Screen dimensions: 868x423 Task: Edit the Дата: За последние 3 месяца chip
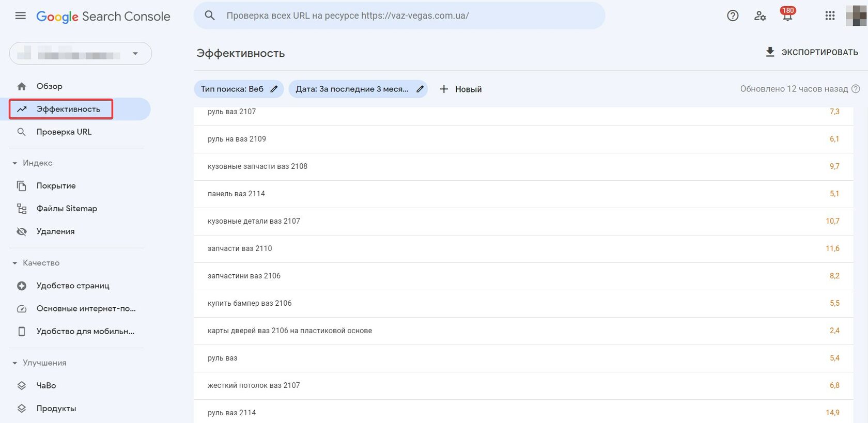358,89
